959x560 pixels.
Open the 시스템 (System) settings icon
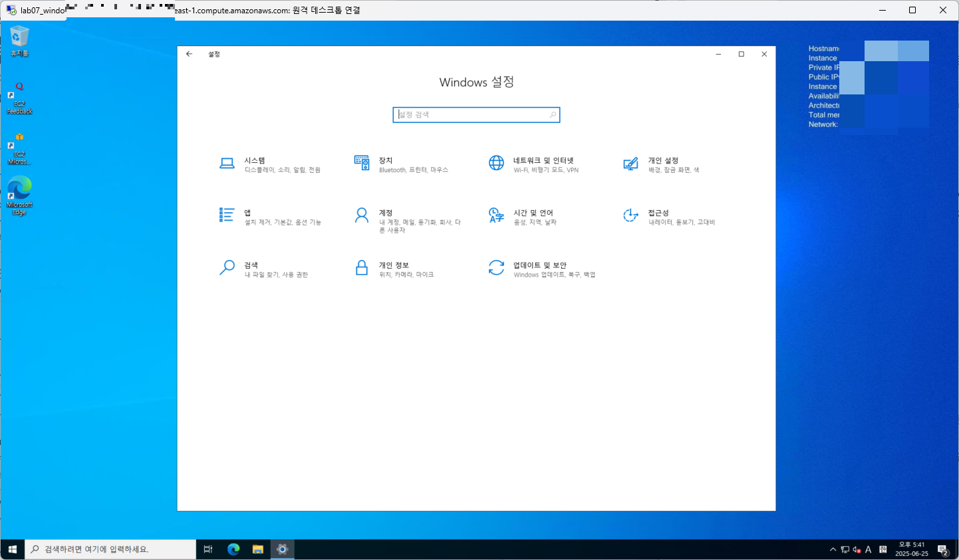point(227,164)
